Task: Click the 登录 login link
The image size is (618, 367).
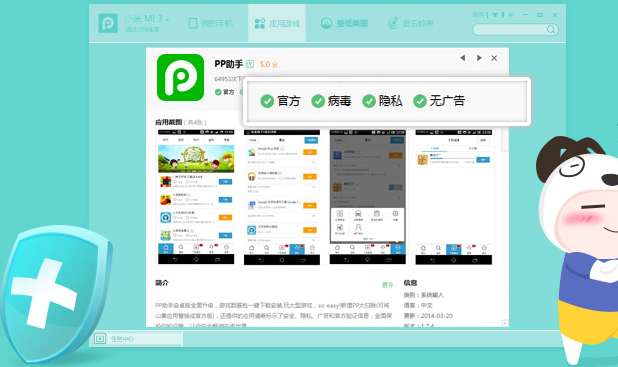Action: pyautogui.click(x=478, y=15)
